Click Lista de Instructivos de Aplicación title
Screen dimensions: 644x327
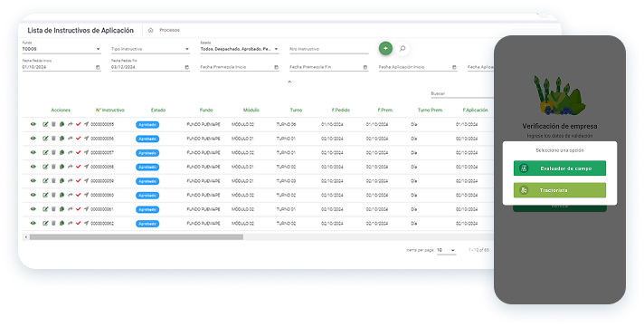pyautogui.click(x=80, y=31)
